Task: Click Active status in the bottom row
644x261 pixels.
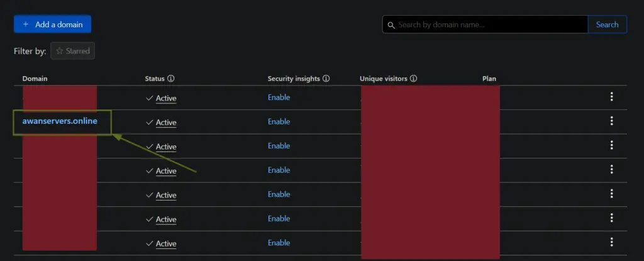Action: tap(166, 244)
